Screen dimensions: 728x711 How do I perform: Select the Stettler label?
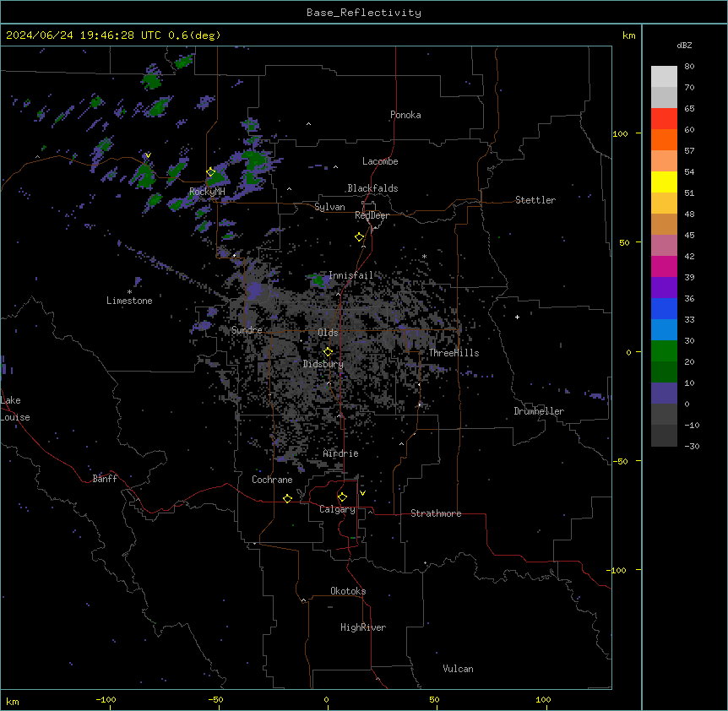[x=535, y=200]
